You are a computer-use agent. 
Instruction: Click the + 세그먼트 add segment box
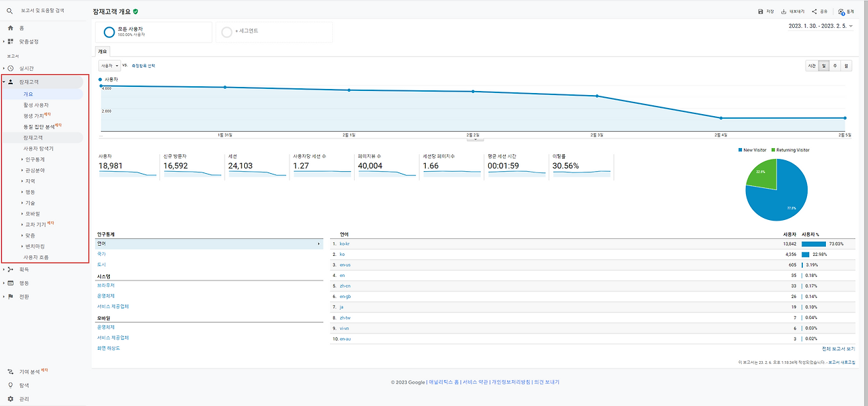pyautogui.click(x=274, y=32)
